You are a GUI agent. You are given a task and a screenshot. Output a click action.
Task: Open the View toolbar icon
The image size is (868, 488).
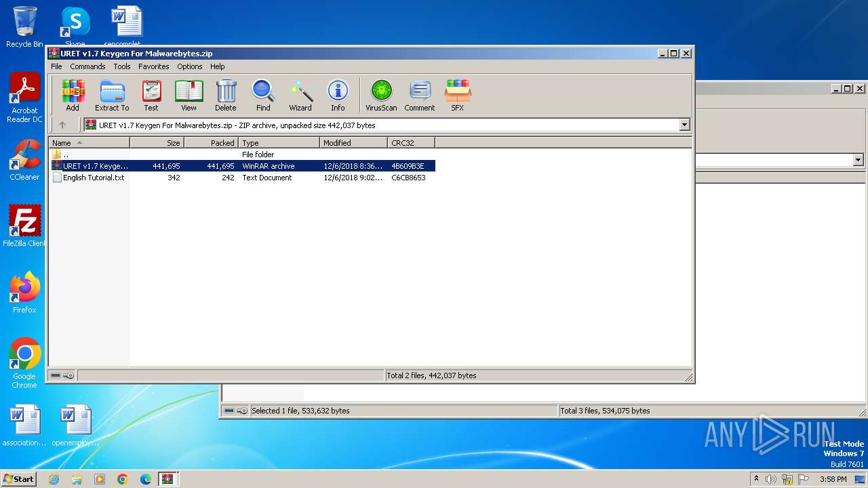189,95
